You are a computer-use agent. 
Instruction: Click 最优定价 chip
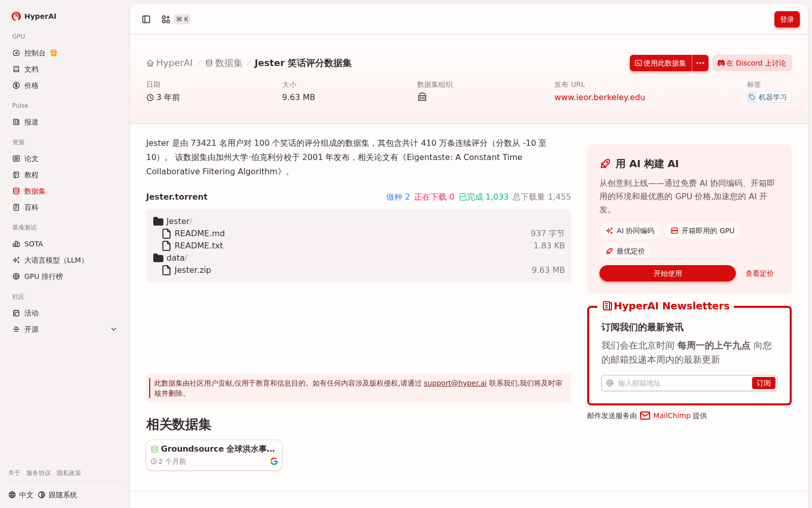pos(625,251)
